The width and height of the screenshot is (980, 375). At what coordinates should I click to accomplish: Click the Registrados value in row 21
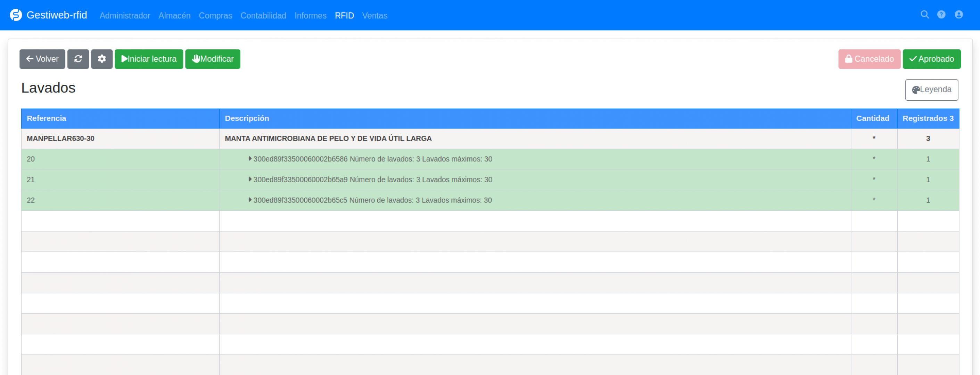tap(928, 180)
